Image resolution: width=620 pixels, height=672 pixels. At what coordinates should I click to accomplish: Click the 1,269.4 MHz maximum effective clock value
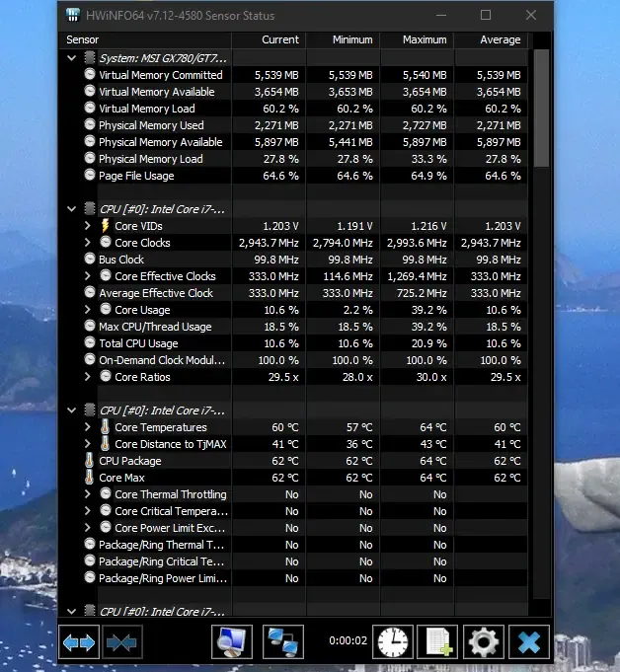coord(418,276)
